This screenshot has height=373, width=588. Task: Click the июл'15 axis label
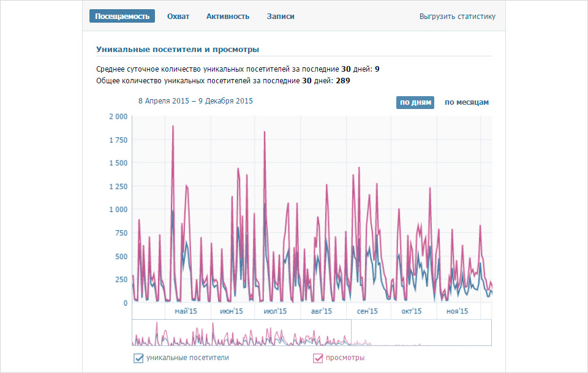coord(275,311)
